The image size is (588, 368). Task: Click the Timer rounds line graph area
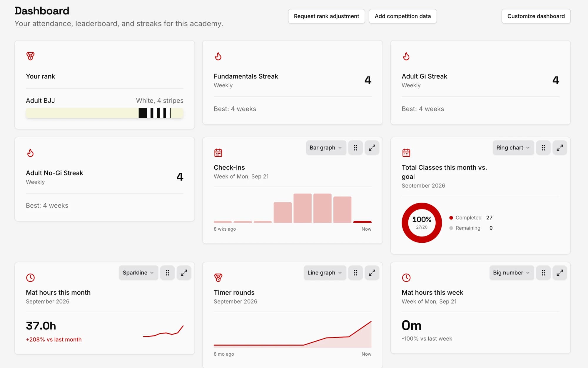coord(293,334)
